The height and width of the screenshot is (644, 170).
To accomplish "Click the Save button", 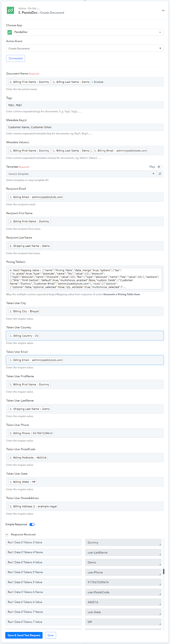I will pos(50,635).
